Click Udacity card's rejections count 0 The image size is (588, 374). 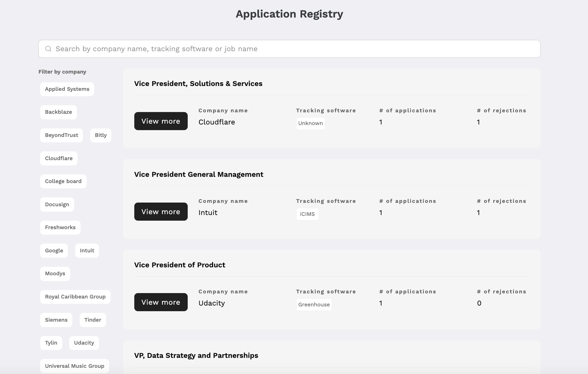tap(479, 303)
